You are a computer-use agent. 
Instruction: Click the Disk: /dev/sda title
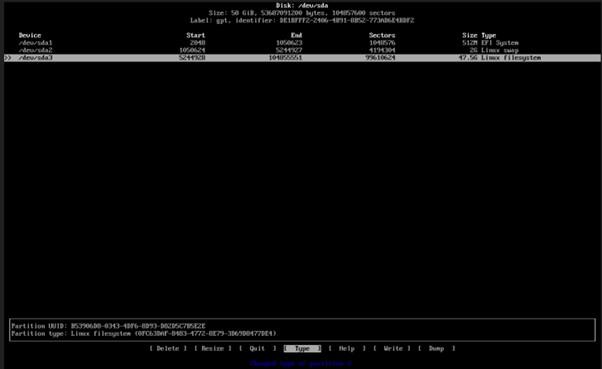pyautogui.click(x=302, y=5)
